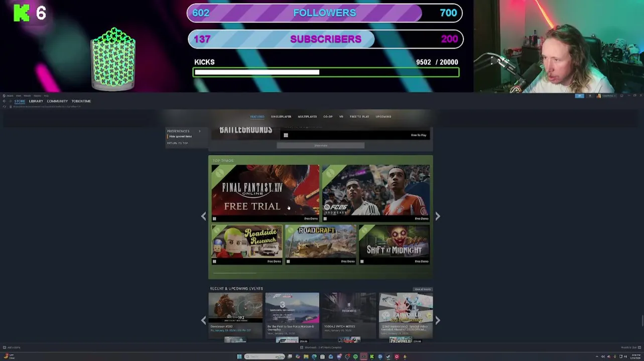Open the Windows Start menu
Image resolution: width=644 pixels, height=361 pixels.
[x=239, y=356]
